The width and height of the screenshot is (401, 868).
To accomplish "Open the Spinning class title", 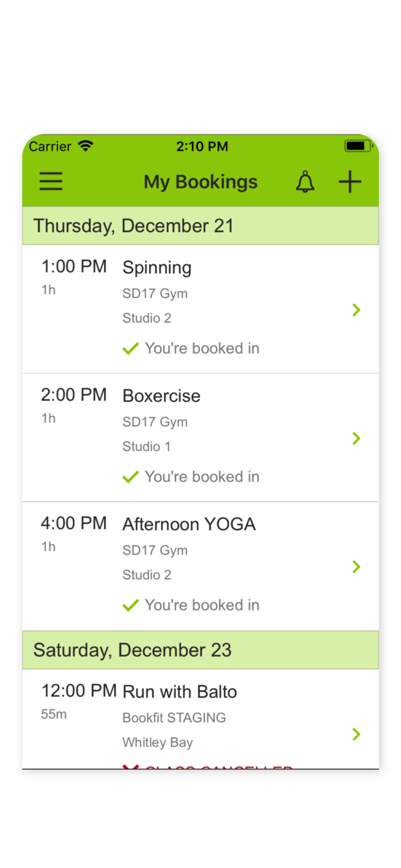I will [x=157, y=268].
